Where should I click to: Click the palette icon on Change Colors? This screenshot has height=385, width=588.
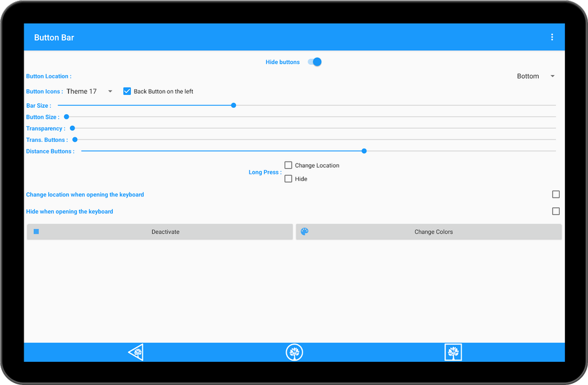pos(305,232)
